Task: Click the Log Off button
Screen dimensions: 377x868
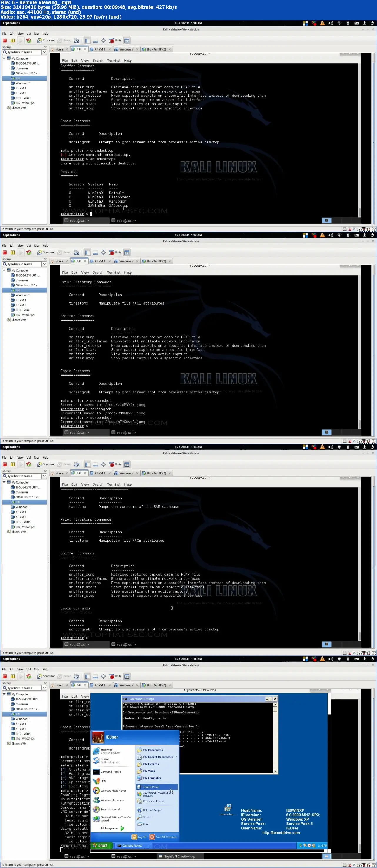Action: tap(139, 837)
